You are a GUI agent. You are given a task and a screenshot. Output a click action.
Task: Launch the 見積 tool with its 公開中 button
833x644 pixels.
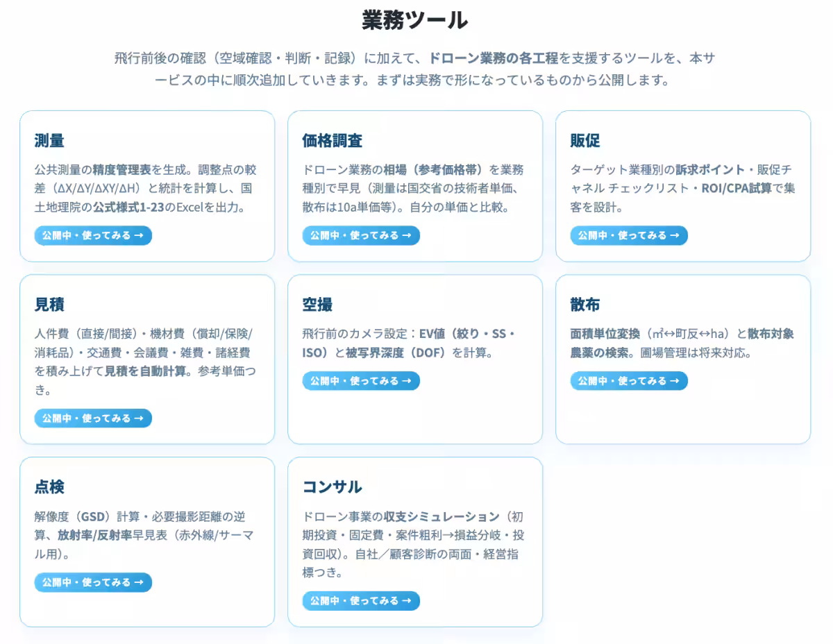(93, 418)
